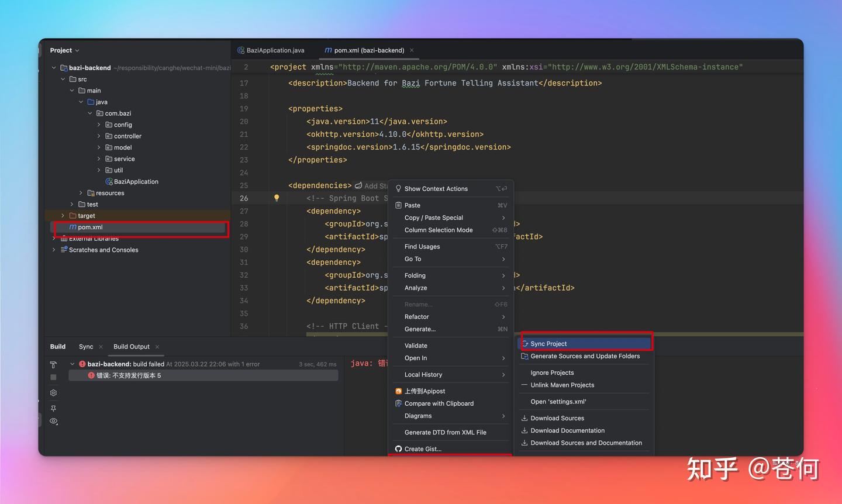The image size is (842, 504).
Task: Expand the controller package folder
Action: [99, 136]
